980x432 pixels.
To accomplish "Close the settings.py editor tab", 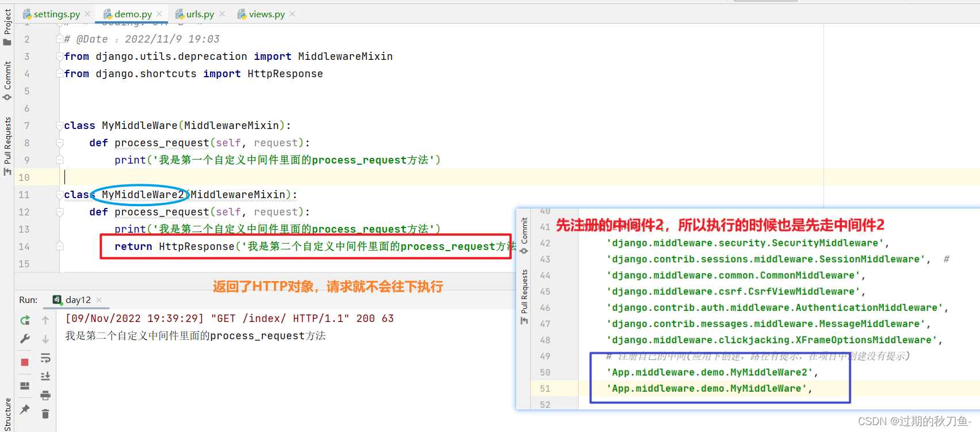I will [x=87, y=14].
